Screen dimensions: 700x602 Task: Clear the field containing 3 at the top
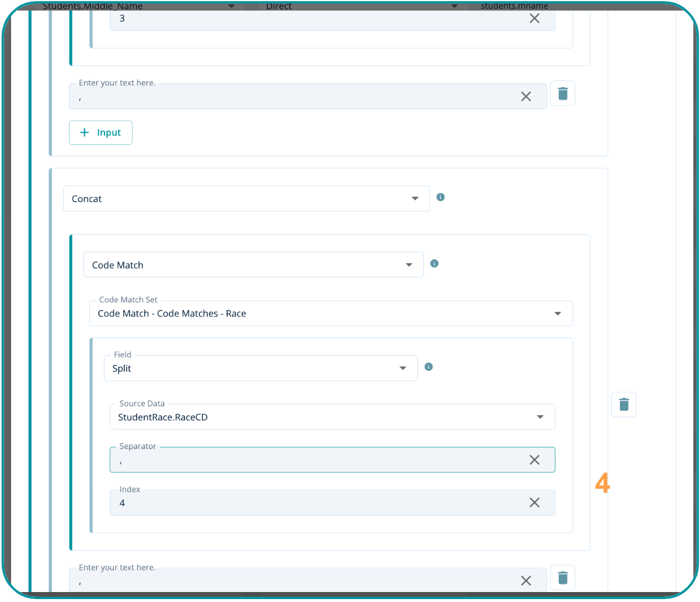click(x=534, y=19)
